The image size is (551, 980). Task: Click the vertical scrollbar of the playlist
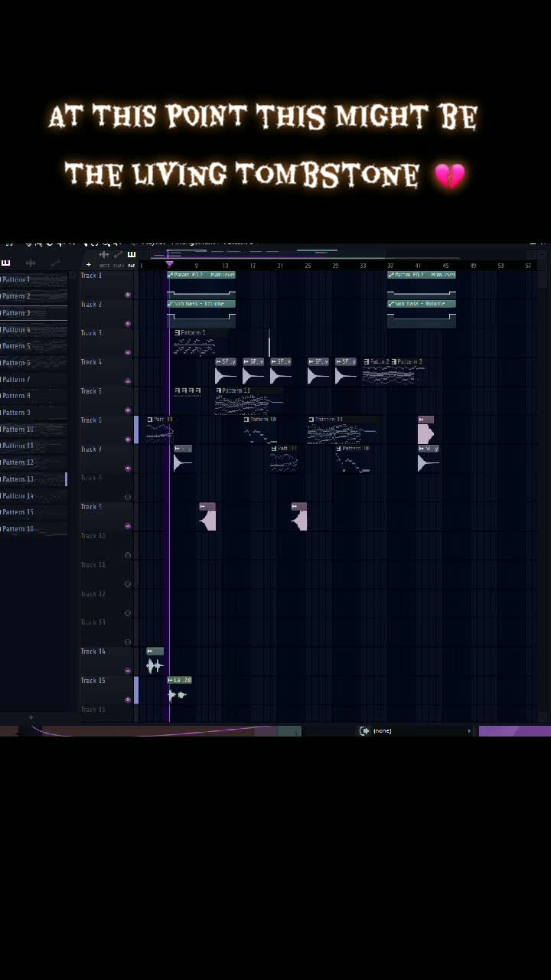543,490
